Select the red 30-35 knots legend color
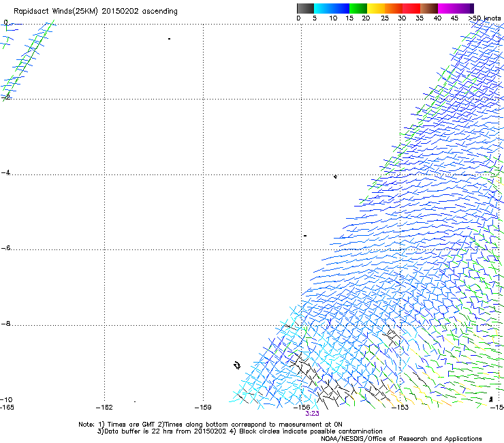The height and width of the screenshot is (443, 504). coord(411,8)
